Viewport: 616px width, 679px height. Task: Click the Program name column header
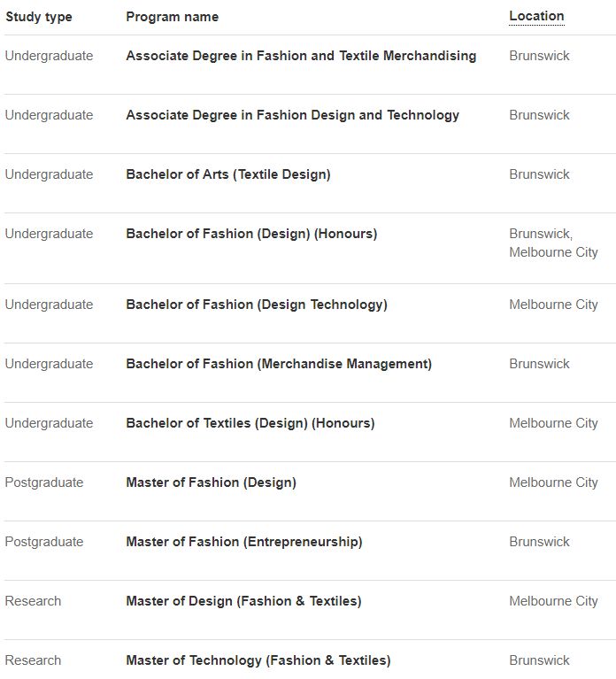pos(172,17)
